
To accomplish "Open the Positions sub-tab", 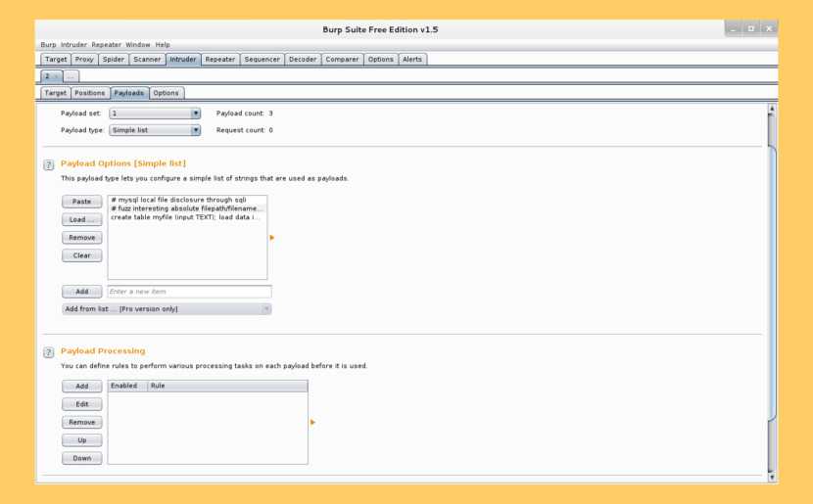I will tap(90, 93).
